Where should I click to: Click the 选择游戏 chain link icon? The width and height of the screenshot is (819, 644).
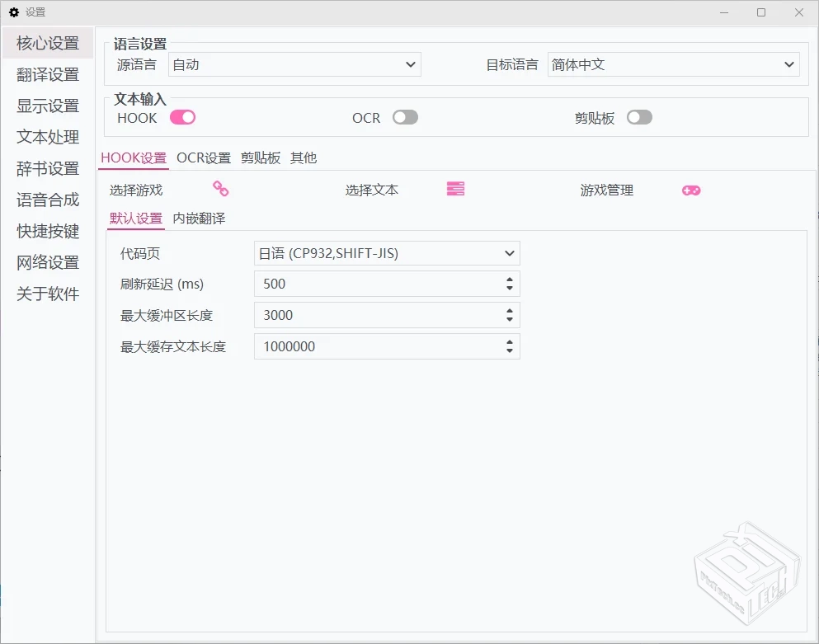click(219, 189)
